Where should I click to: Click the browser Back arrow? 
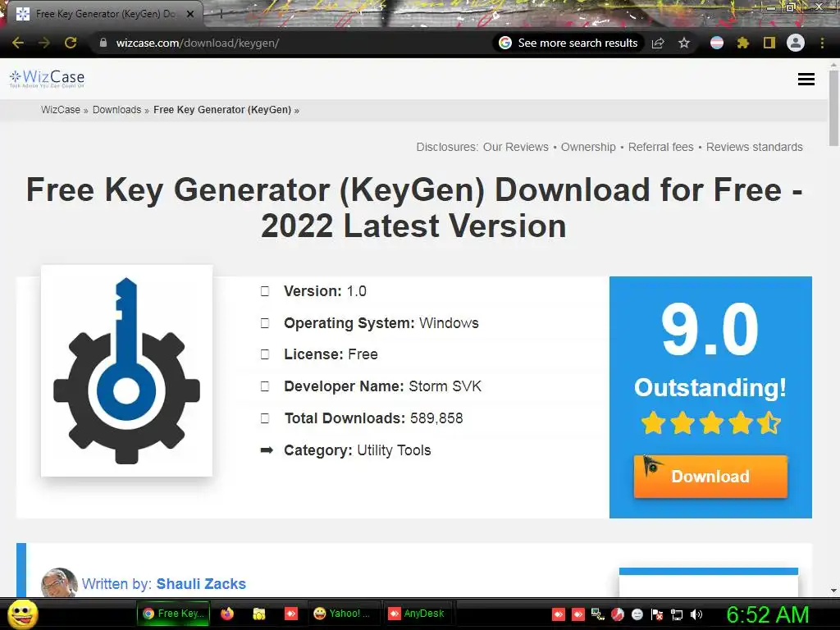point(18,43)
